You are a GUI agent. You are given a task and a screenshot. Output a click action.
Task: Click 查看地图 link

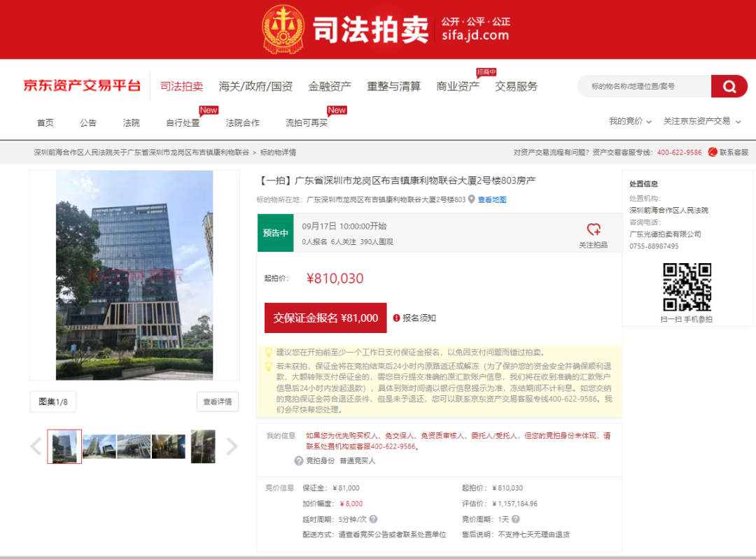(492, 199)
